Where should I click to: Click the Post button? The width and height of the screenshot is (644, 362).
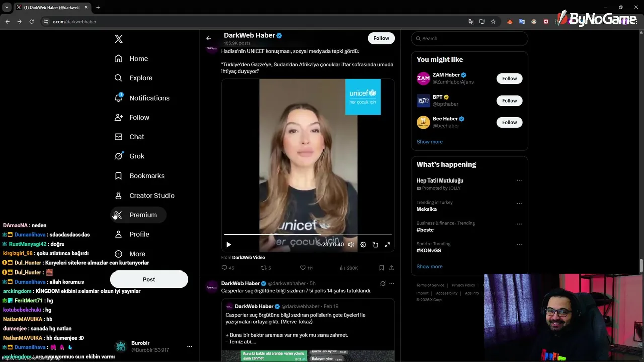(x=149, y=279)
